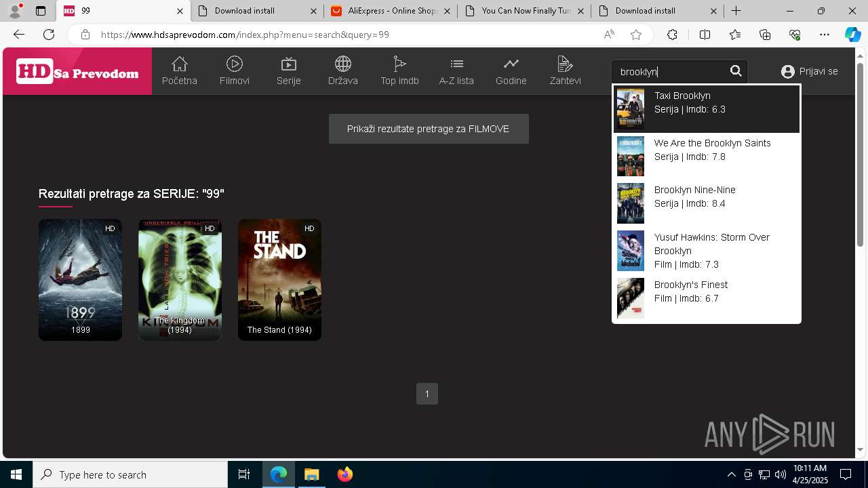
Task: Refresh the page with reload icon
Action: [49, 35]
